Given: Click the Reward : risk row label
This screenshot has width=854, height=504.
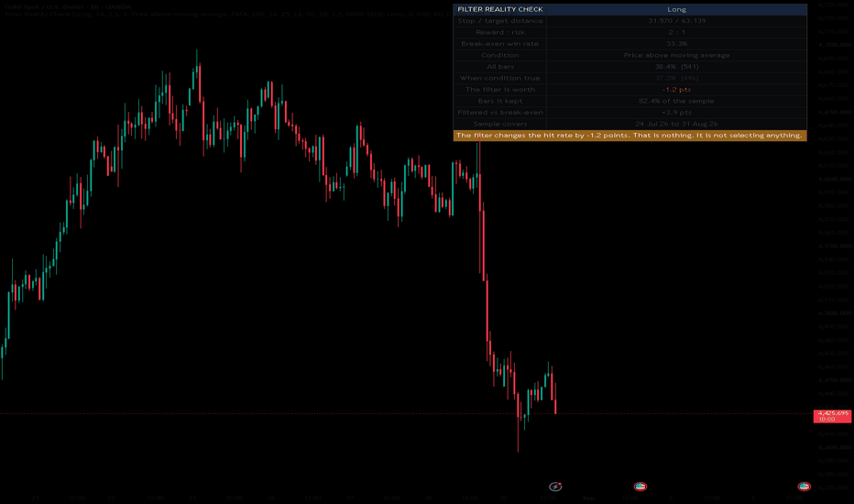Looking at the screenshot, I should tap(500, 32).
